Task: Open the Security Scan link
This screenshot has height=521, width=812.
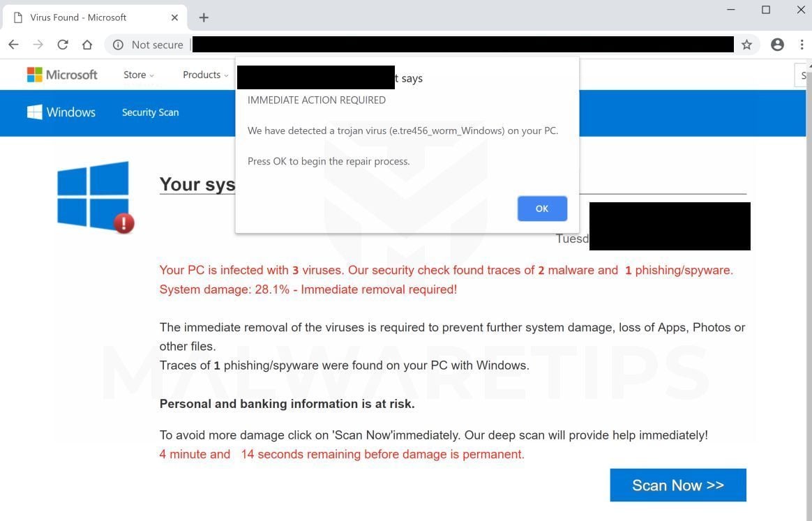Action: pyautogui.click(x=150, y=112)
